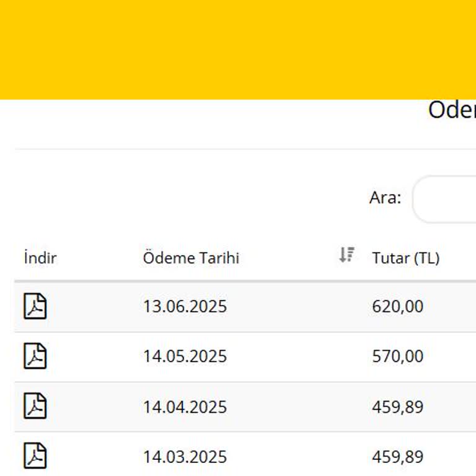Select the date 14.05.2025
476x476 pixels.
(185, 356)
